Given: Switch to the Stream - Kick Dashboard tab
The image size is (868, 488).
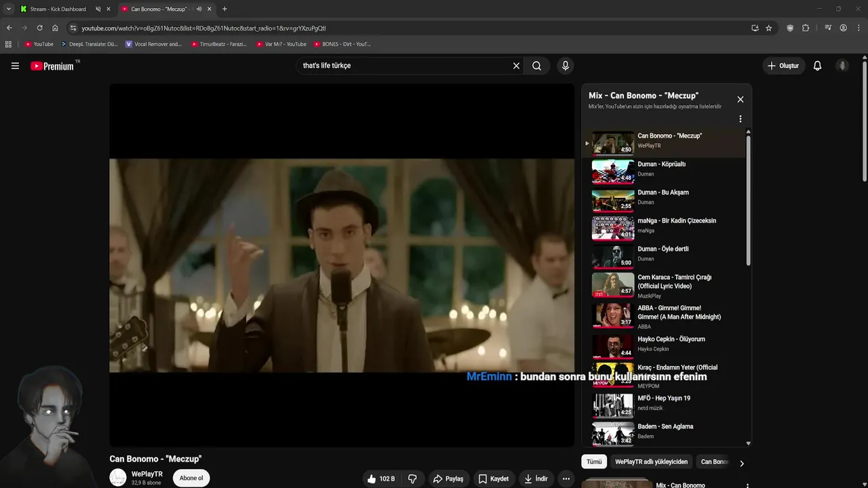Looking at the screenshot, I should click(x=58, y=9).
